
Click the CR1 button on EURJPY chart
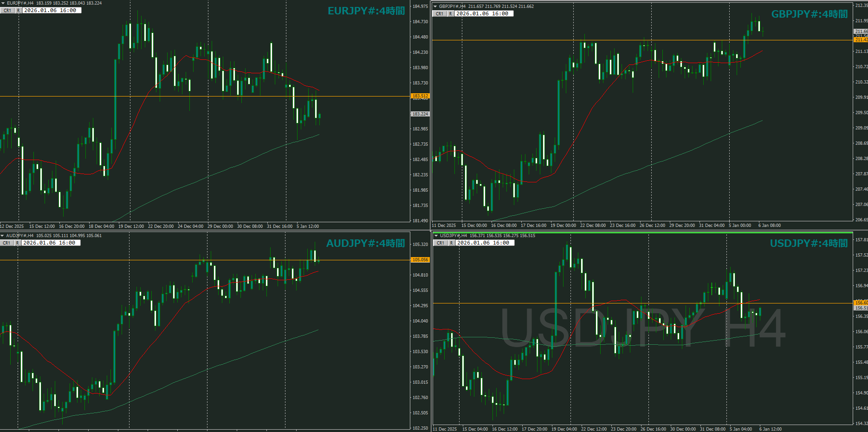pos(7,11)
